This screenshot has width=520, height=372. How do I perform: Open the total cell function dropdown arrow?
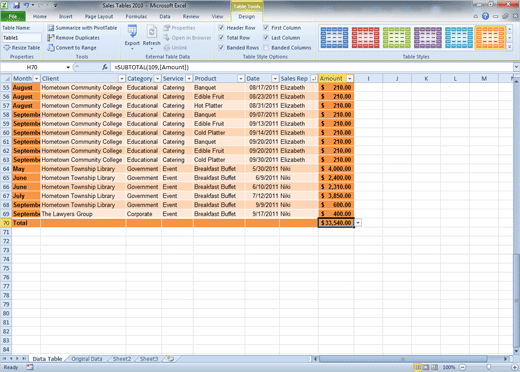pos(358,223)
